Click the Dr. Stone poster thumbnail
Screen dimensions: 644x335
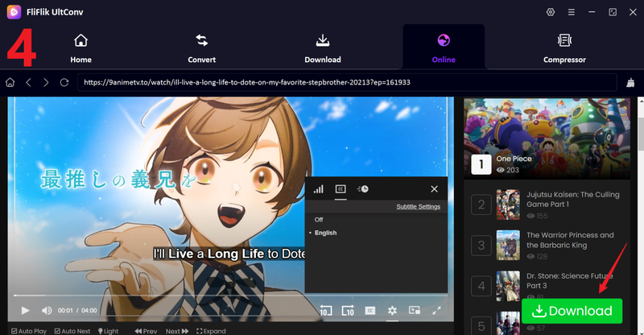pos(508,286)
